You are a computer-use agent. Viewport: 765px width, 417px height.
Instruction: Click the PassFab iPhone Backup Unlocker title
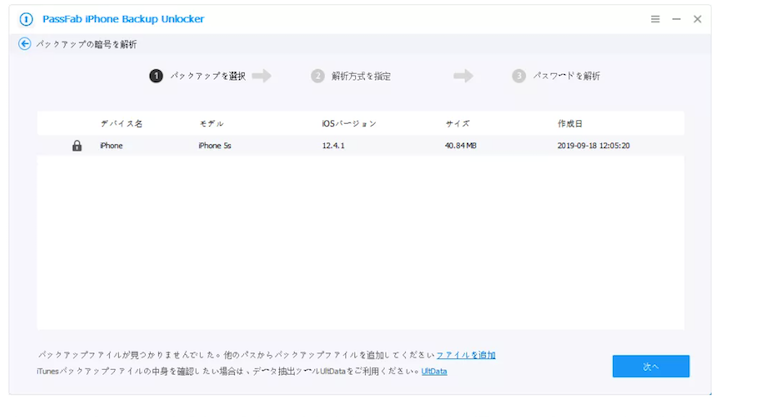click(x=123, y=19)
